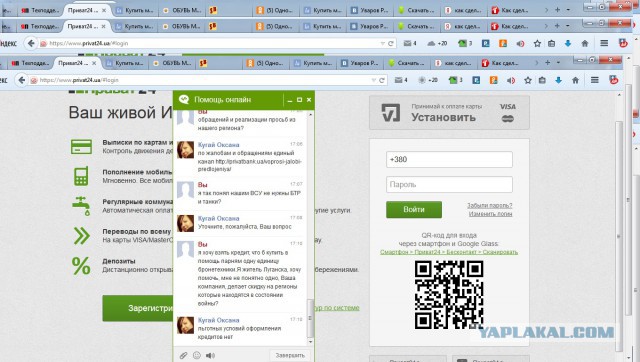Click the water tap icon beside Регулярные коммуна
Viewport: 640px width, 362px height.
(x=81, y=206)
